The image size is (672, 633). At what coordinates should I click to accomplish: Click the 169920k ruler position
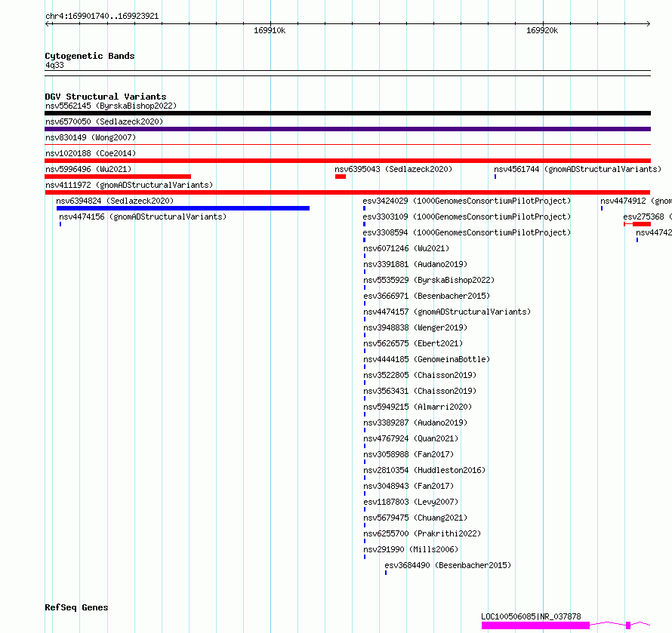coord(542,30)
